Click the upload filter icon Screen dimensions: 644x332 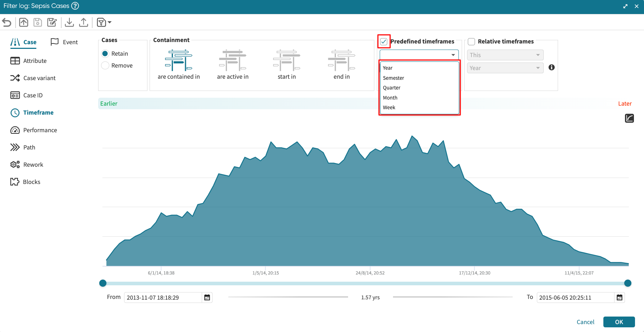pyautogui.click(x=83, y=23)
